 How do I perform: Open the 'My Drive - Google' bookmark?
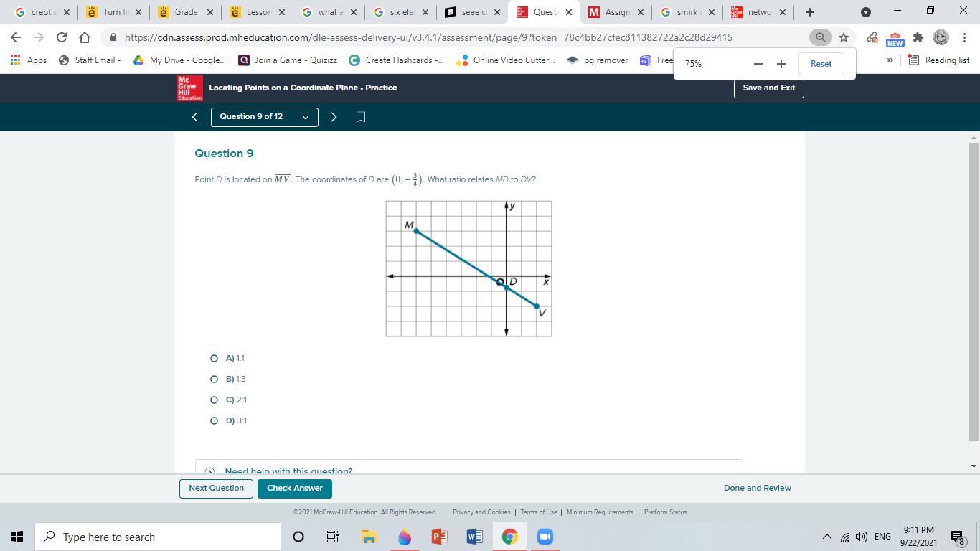(x=179, y=60)
